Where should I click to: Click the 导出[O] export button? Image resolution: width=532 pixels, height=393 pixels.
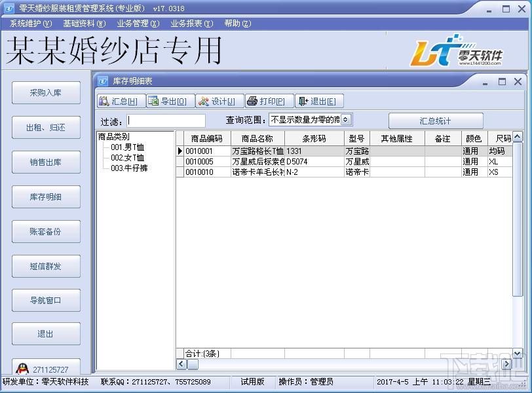(x=170, y=101)
